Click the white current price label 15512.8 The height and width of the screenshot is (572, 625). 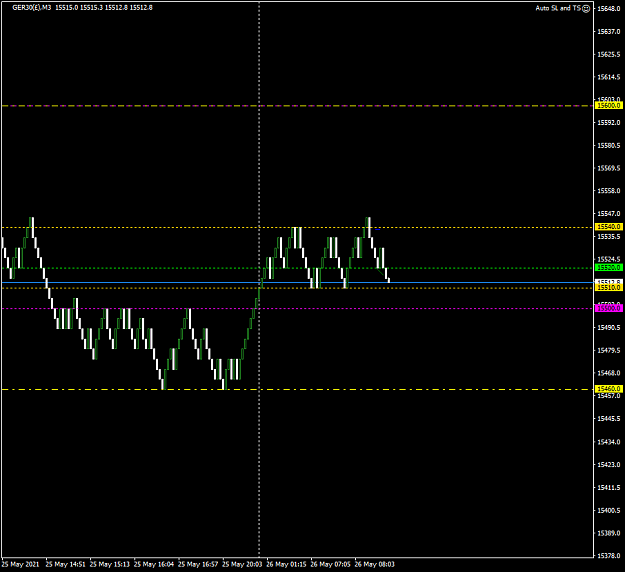click(608, 281)
